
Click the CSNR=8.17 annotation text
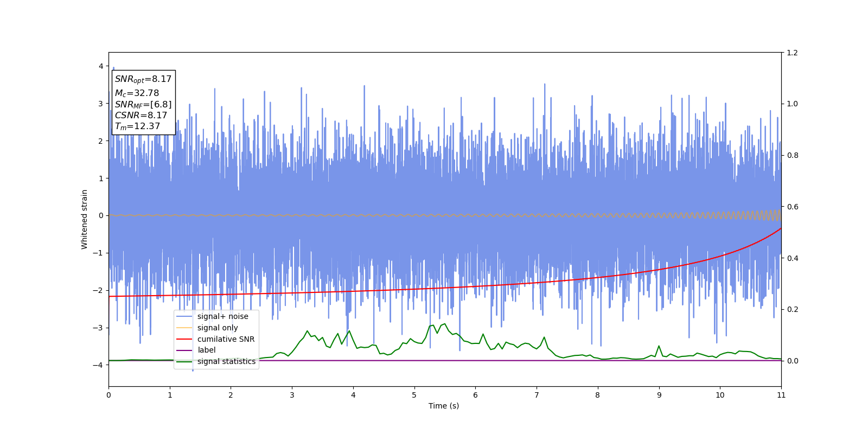[141, 116]
